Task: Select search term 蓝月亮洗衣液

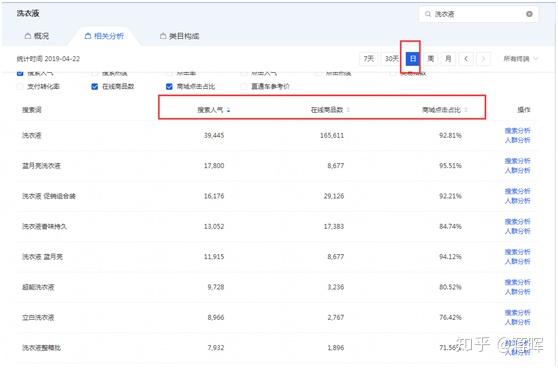Action: coord(41,166)
